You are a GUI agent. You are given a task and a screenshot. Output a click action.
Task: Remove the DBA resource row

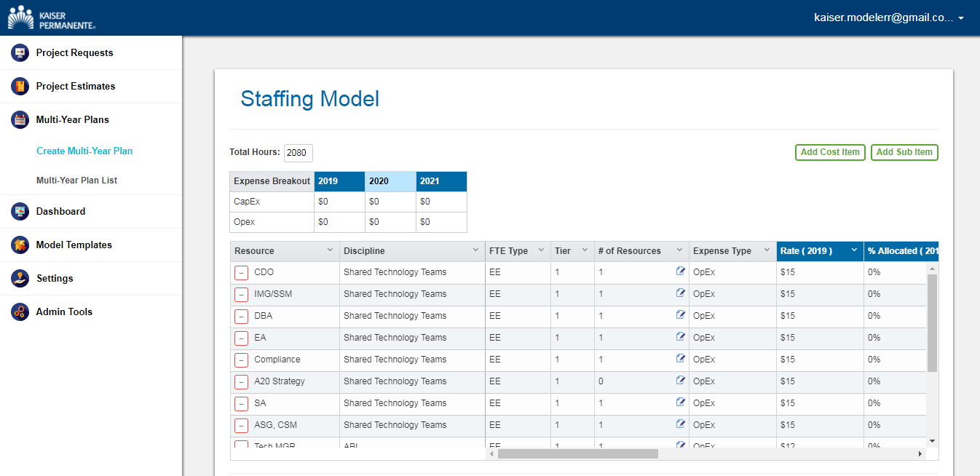[x=241, y=317]
